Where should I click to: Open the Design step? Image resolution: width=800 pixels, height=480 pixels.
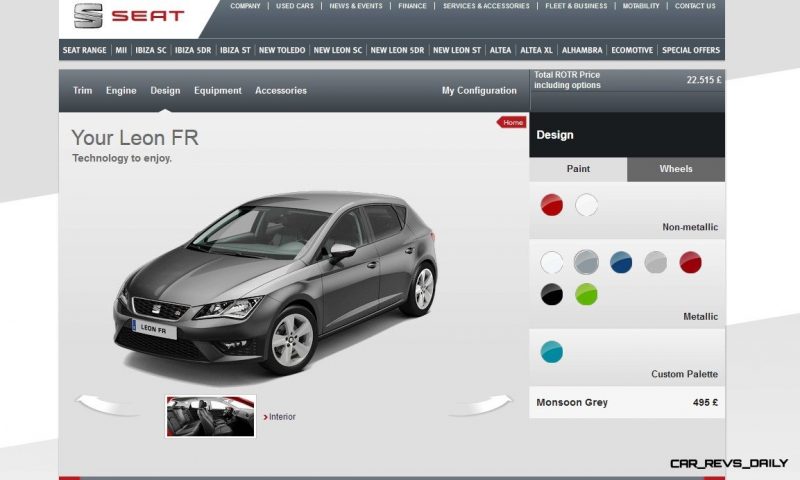[x=165, y=90]
